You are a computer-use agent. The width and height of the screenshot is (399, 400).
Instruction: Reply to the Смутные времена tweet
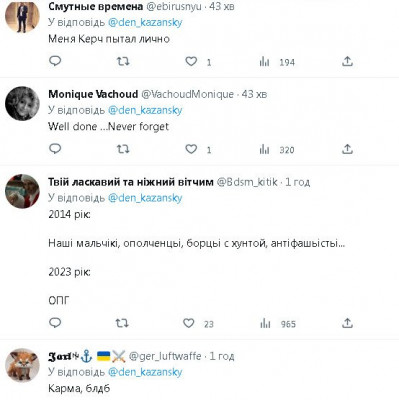tap(55, 61)
